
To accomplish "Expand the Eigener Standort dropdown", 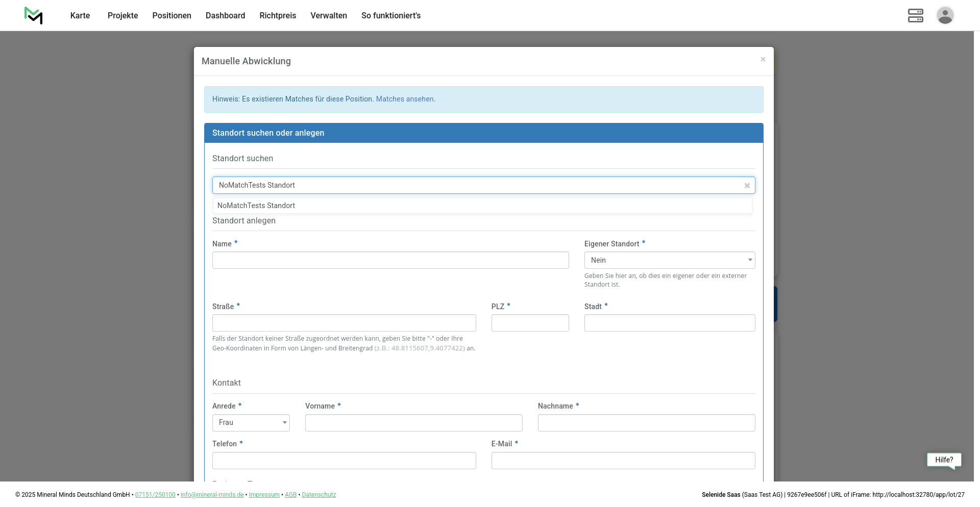I will click(x=669, y=260).
